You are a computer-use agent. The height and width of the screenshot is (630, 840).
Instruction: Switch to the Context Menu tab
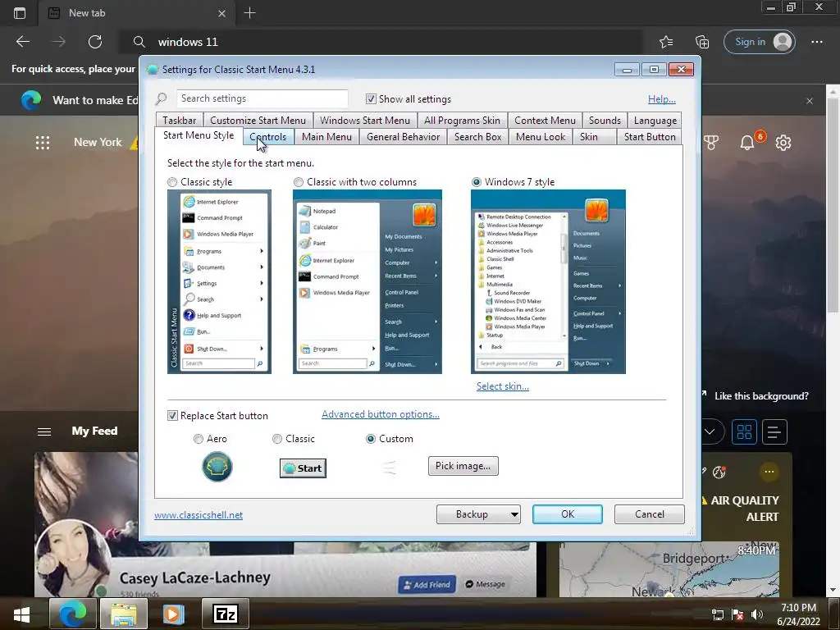545,121
